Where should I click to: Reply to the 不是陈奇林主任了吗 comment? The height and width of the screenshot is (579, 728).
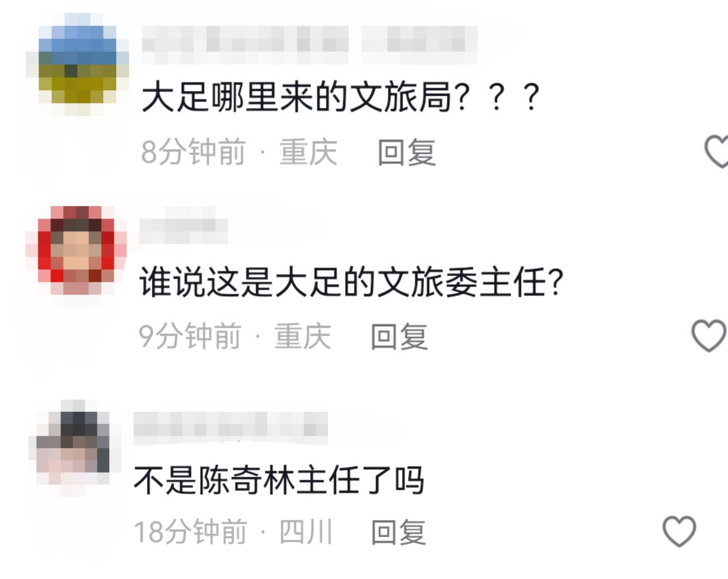tap(399, 532)
